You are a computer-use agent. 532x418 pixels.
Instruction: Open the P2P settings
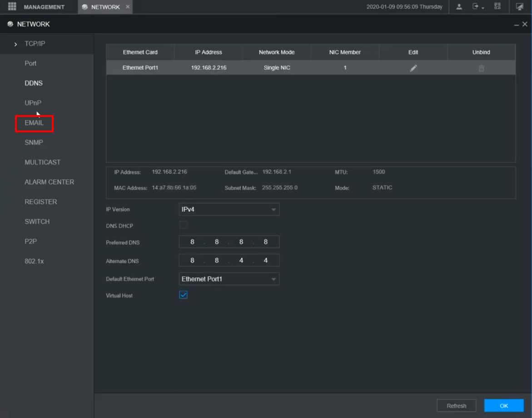click(30, 241)
